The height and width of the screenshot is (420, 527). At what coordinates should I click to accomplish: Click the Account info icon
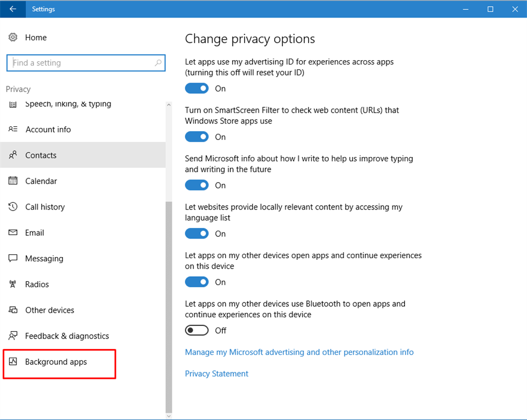[13, 129]
